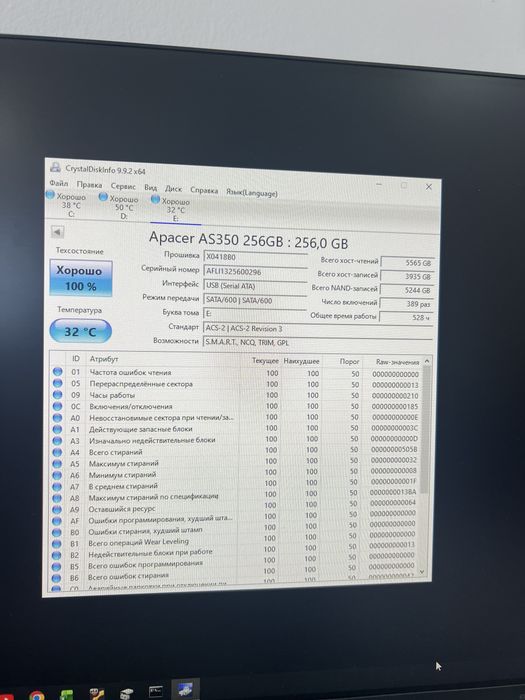This screenshot has height=700, width=525.
Task: Click status icon for attribute 05
Action: [58, 383]
